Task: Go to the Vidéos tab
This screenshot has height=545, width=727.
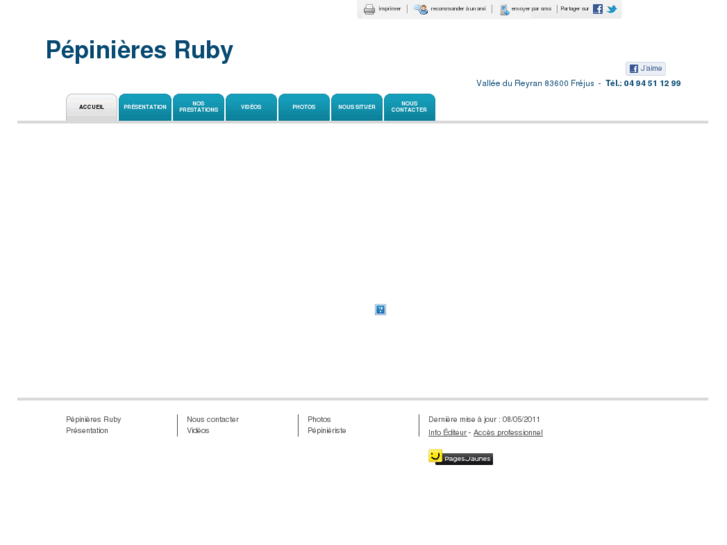Action: point(251,107)
